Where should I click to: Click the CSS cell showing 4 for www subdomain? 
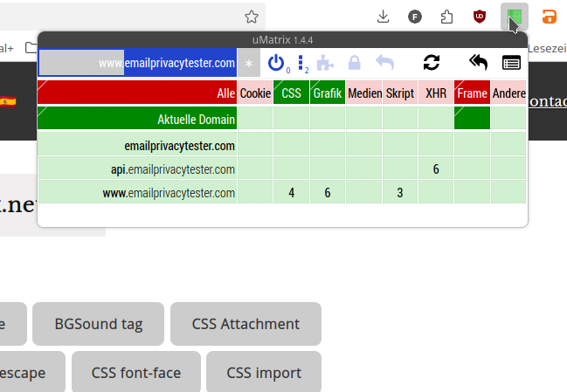click(x=292, y=192)
